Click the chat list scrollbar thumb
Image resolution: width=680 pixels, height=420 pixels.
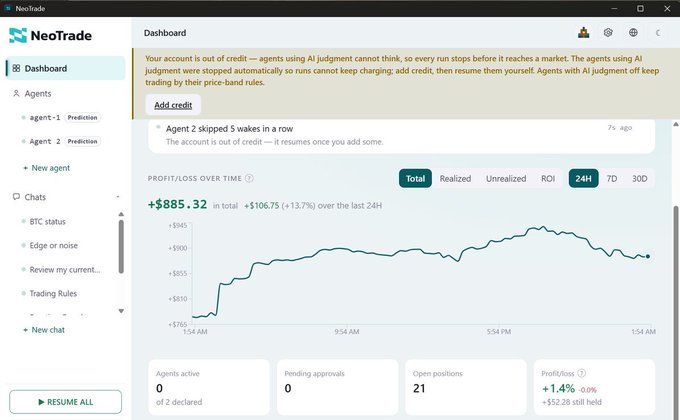click(x=121, y=246)
